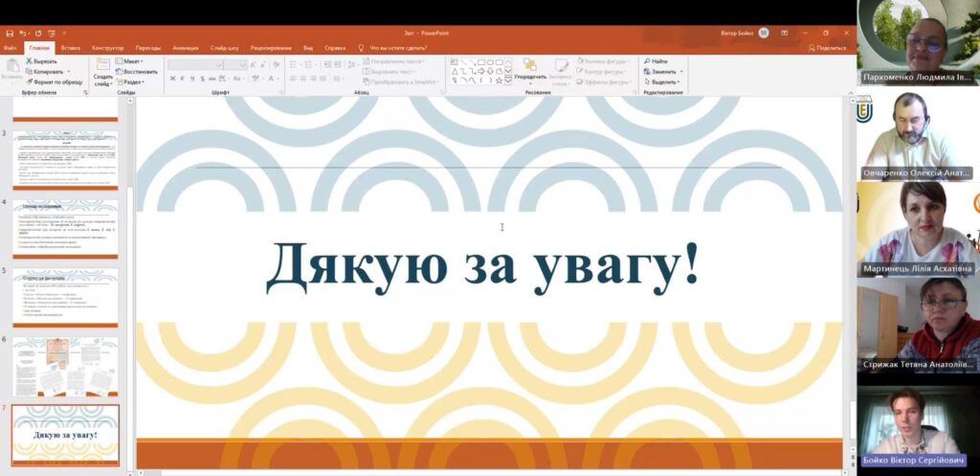Expand the shapes gallery more arrow
This screenshot has width=980, height=476.
coord(506,81)
